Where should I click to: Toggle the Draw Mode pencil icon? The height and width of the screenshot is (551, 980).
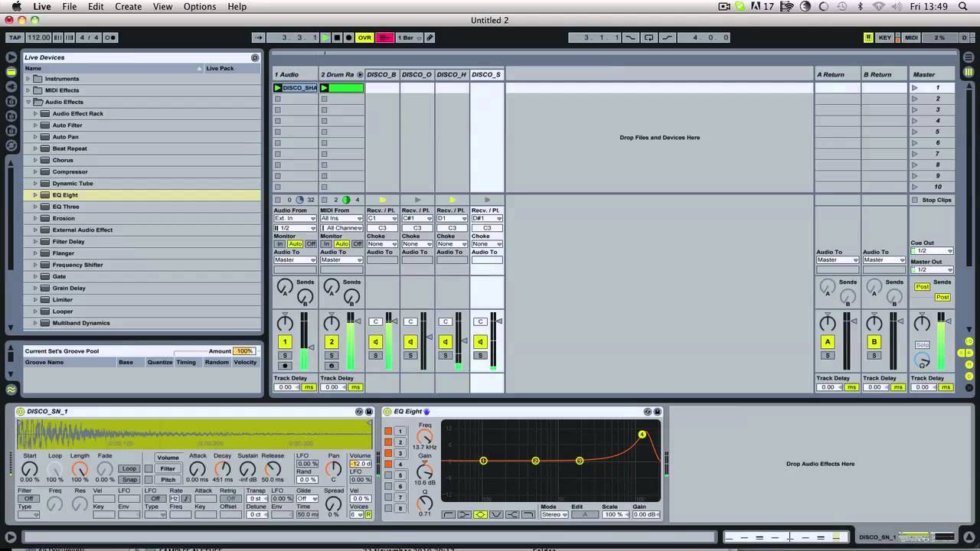pos(430,37)
